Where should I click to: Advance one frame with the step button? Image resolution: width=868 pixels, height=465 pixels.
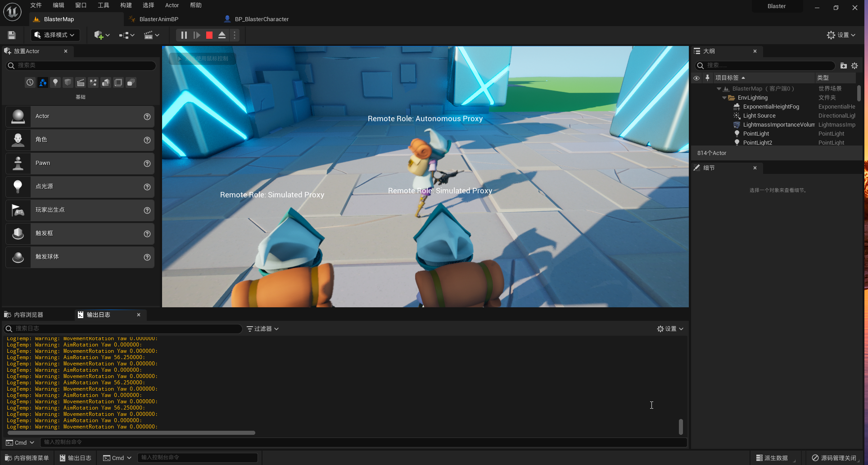click(197, 35)
